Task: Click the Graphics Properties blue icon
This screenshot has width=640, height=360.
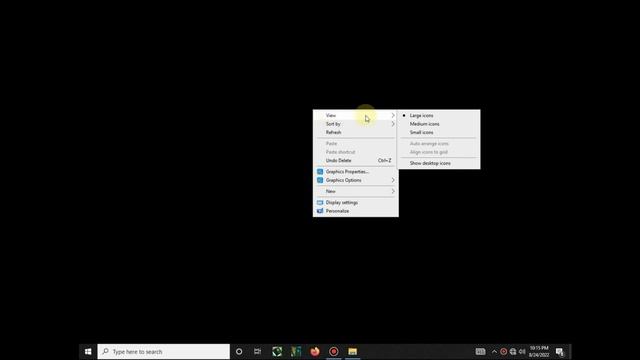Action: (x=320, y=171)
